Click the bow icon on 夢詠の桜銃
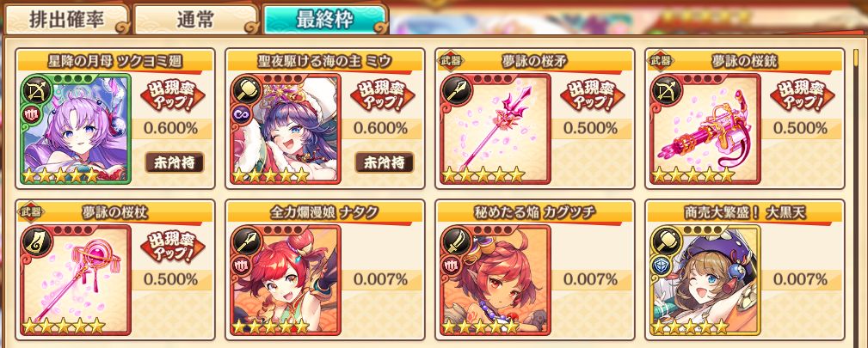868x348 pixels. [665, 88]
